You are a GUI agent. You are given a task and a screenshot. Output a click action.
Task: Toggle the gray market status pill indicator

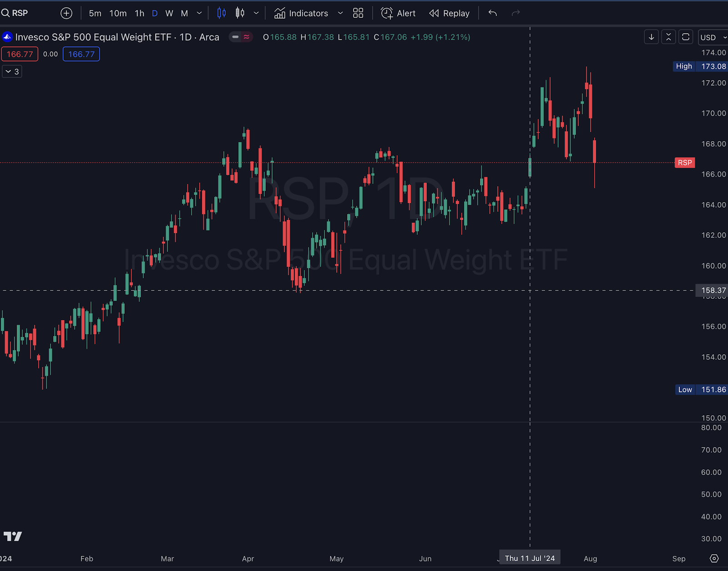point(236,37)
